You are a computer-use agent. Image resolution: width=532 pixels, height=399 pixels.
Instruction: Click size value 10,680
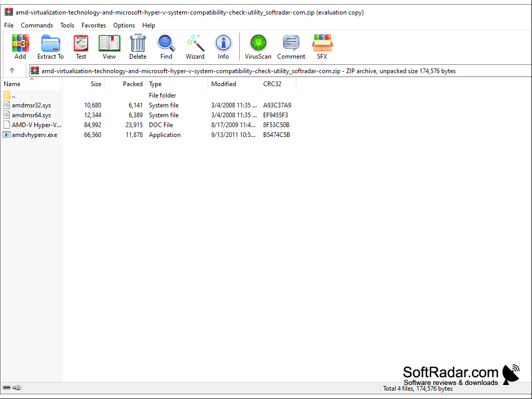pyautogui.click(x=92, y=105)
